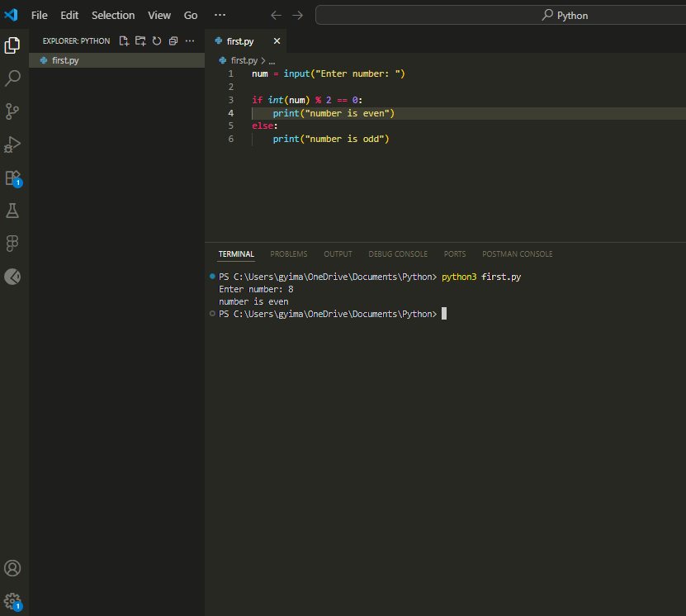This screenshot has height=616, width=686.
Task: Go forward with the right arrow
Action: (297, 16)
